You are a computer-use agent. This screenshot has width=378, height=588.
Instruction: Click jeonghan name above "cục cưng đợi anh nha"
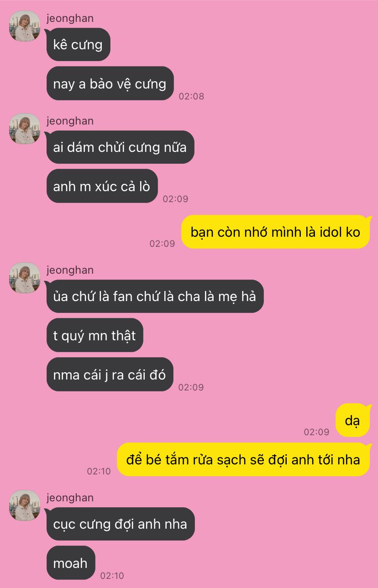(70, 498)
